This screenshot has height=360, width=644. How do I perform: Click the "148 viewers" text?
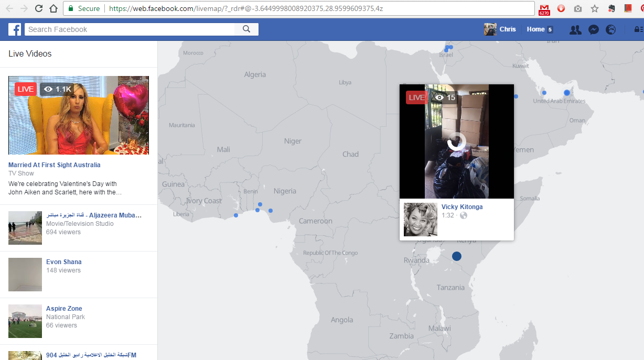click(x=63, y=270)
